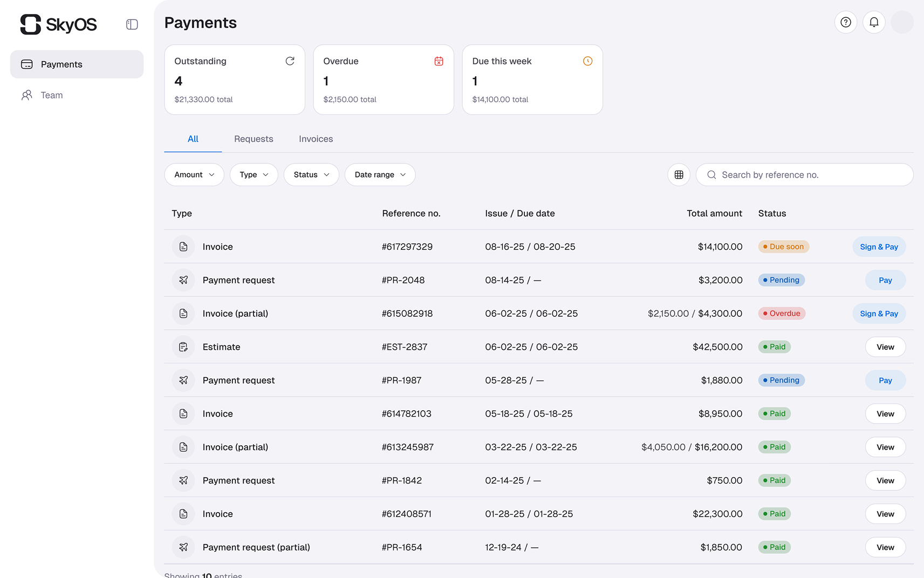Click document icon for invoice #613245987
Viewport: 924px width, 578px height.
click(x=183, y=447)
